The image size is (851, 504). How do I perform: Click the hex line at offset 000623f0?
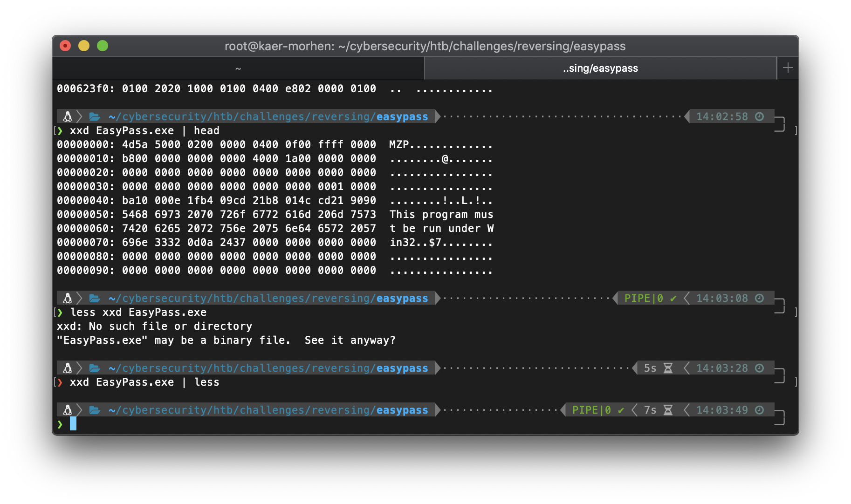click(275, 89)
